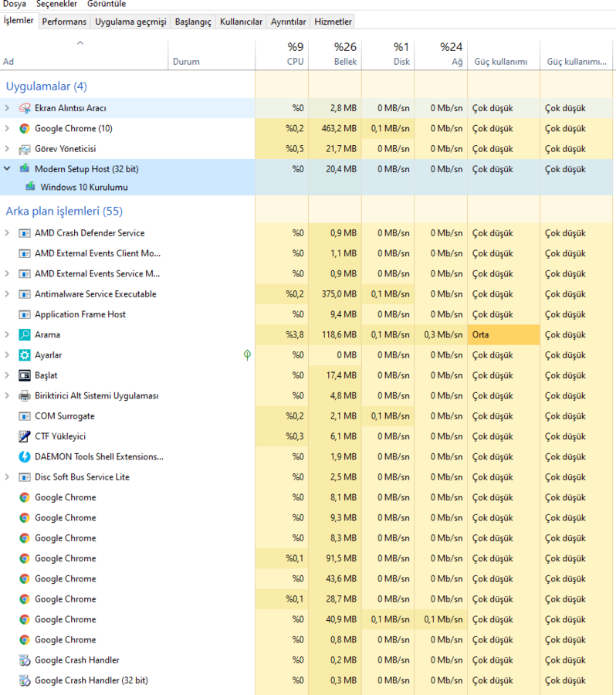616x695 pixels.
Task: Click the Orta power usage cell
Action: coord(504,334)
